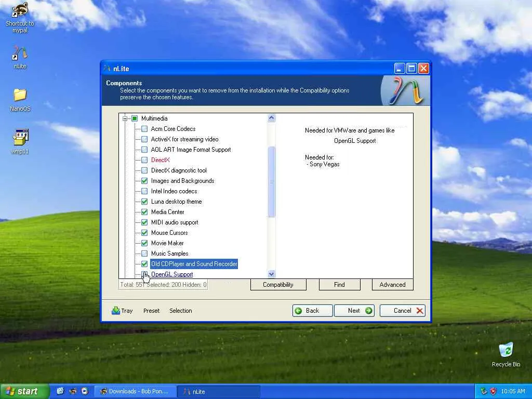Viewport: 532px width, 399px height.
Task: Select the nLite desktop shortcut icon
Action: [x=20, y=57]
